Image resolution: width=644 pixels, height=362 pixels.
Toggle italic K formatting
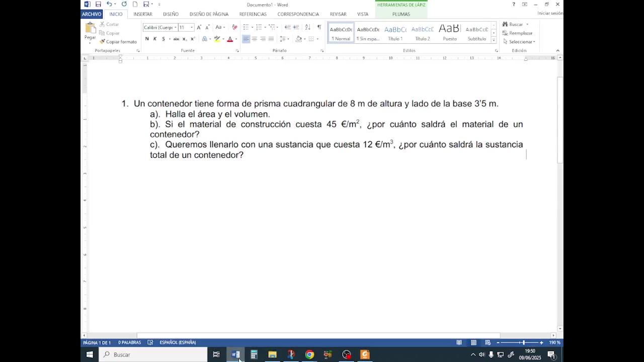[155, 39]
